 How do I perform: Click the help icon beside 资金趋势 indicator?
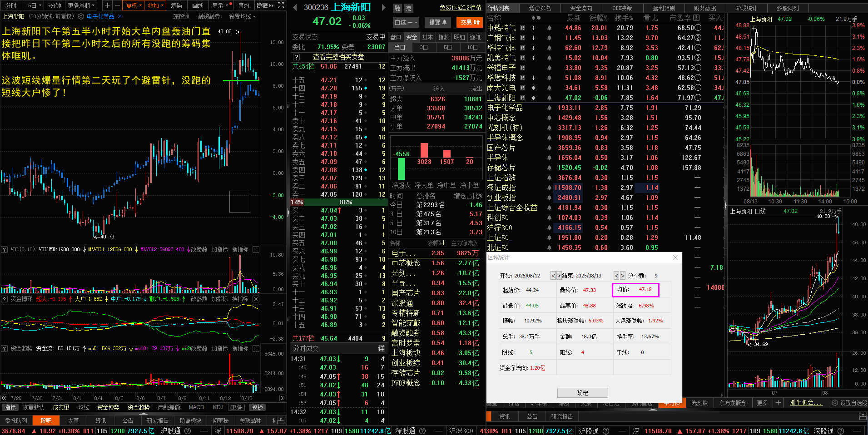[5, 348]
